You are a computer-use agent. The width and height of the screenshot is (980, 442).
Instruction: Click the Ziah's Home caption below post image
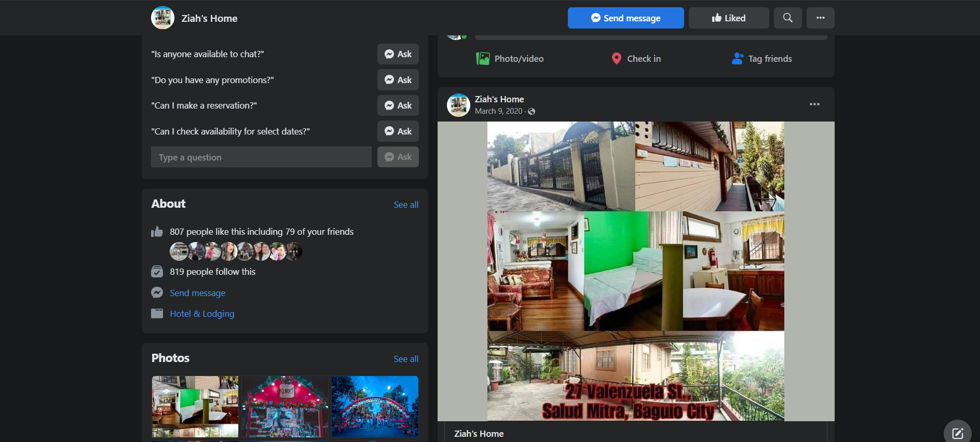point(479,434)
